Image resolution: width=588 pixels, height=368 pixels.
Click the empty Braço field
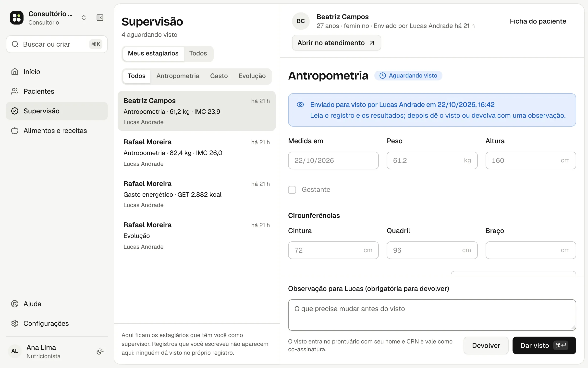pyautogui.click(x=531, y=250)
